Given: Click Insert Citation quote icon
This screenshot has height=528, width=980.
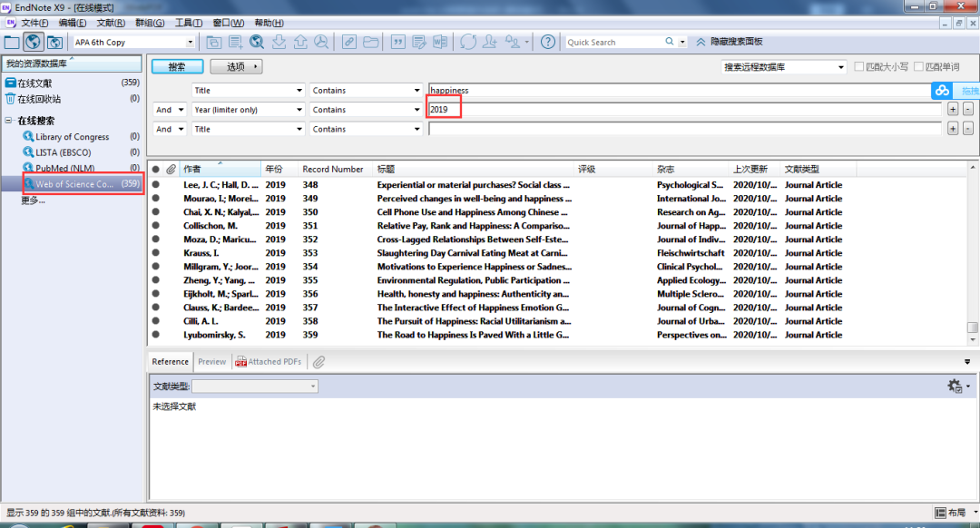Looking at the screenshot, I should pos(397,42).
